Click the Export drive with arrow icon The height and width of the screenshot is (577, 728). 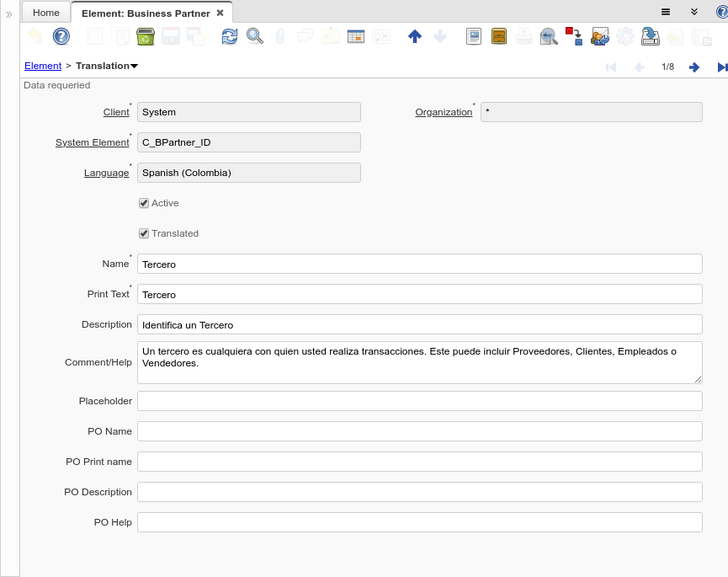click(651, 36)
